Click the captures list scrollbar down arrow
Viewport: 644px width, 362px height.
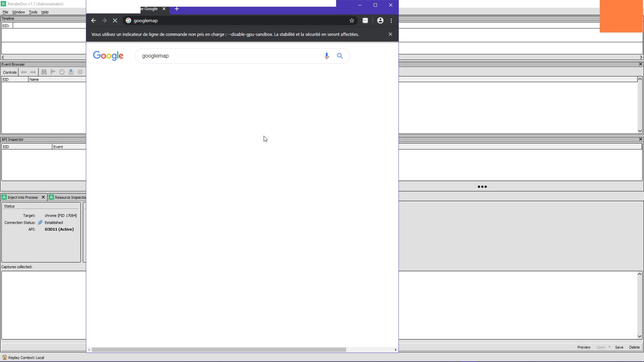[x=639, y=336]
